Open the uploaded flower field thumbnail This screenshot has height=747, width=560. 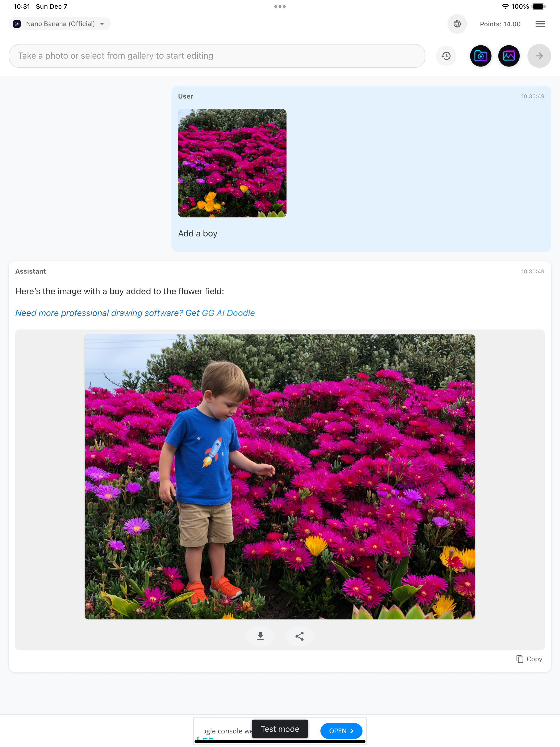click(x=232, y=163)
